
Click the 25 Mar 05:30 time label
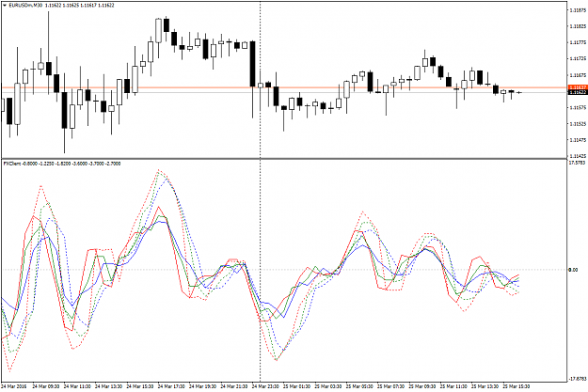pos(359,386)
